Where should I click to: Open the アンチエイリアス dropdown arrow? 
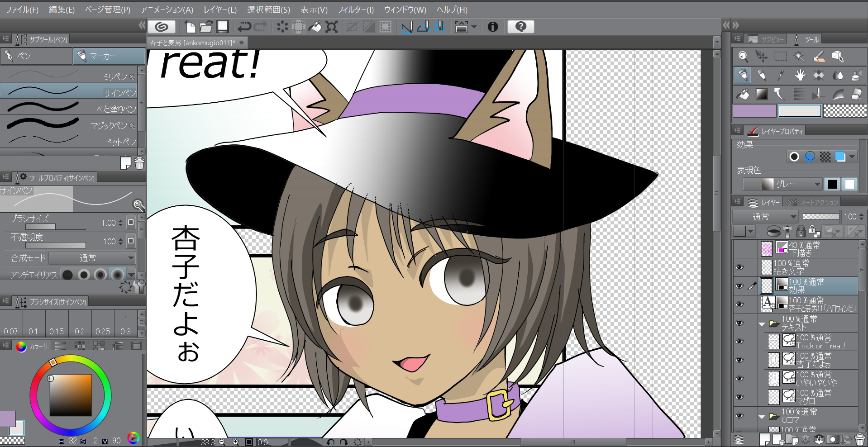131,275
